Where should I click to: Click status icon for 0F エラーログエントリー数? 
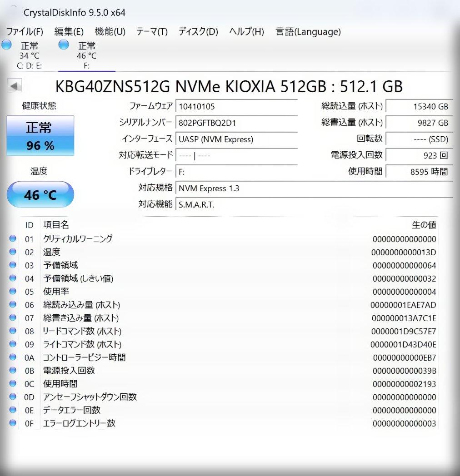[x=13, y=423]
